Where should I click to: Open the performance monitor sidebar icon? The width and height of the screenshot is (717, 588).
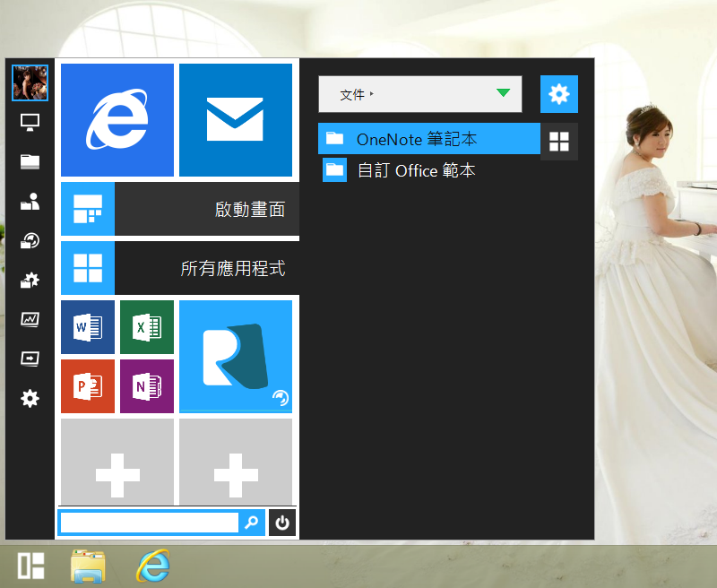(x=30, y=319)
